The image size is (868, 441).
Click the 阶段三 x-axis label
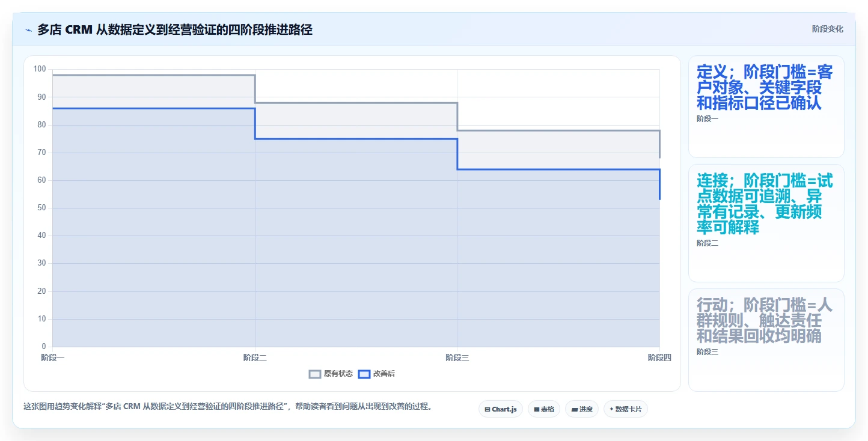click(x=457, y=357)
